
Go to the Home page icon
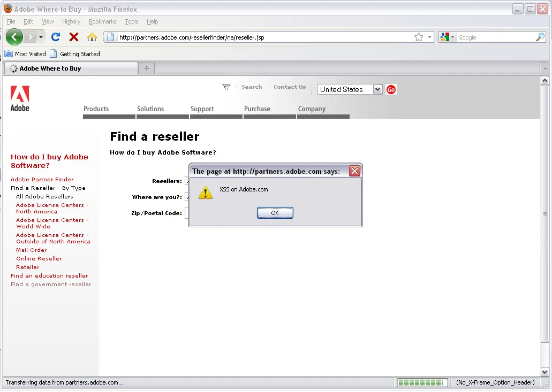click(x=92, y=37)
